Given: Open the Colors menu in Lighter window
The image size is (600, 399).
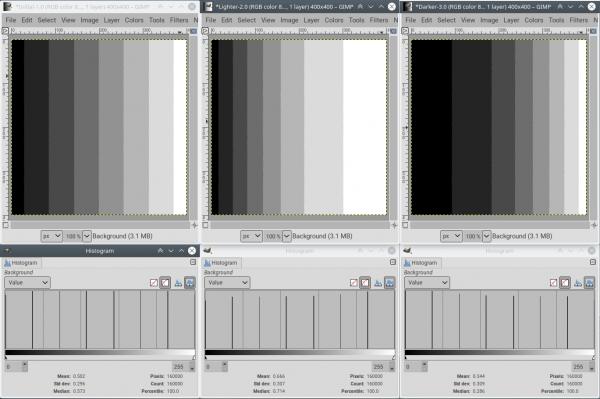Looking at the screenshot, I should point(334,20).
